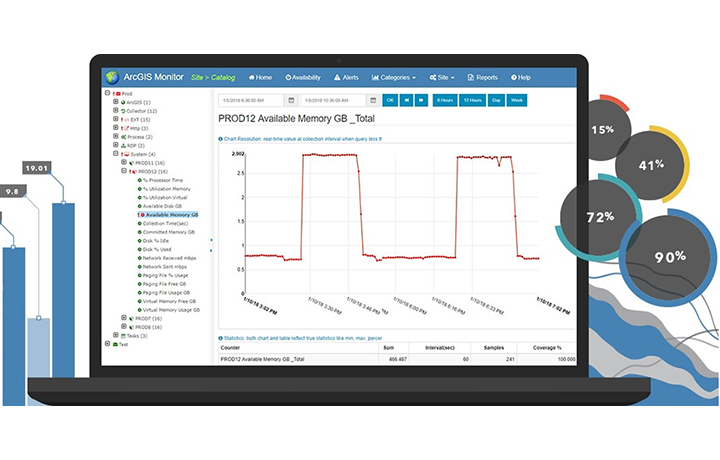720x460 pixels.
Task: Expand the Http (3) node
Action: coord(116,128)
